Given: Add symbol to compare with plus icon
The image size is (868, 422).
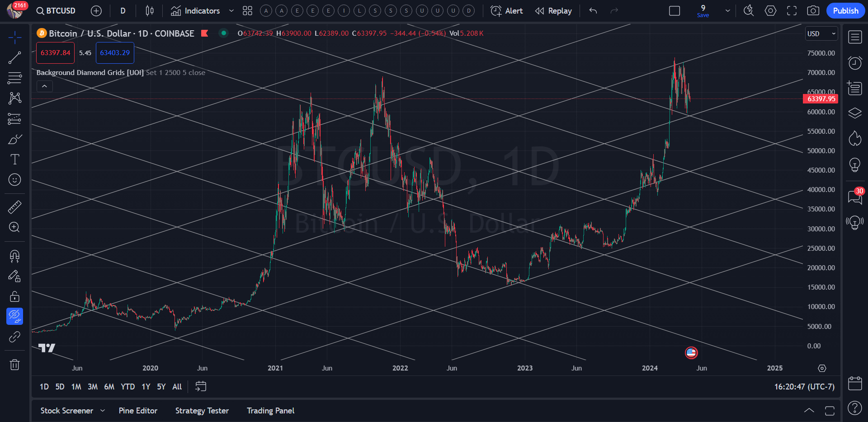Looking at the screenshot, I should tap(96, 11).
